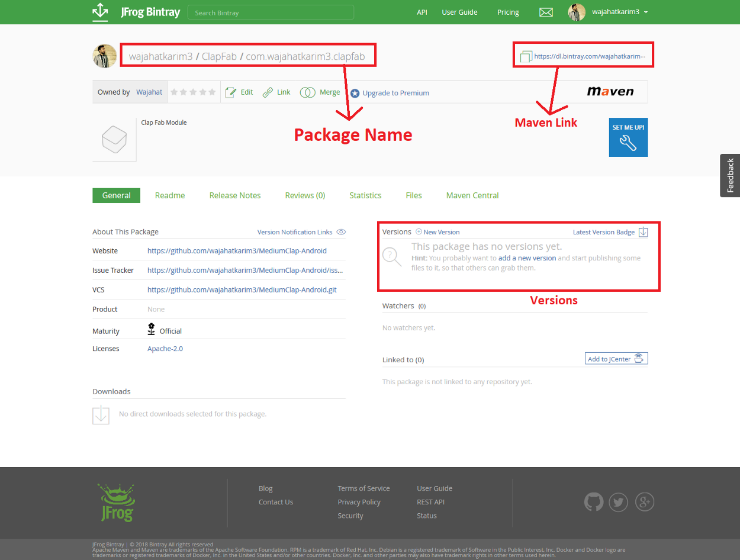Click the Twitter social icon
The width and height of the screenshot is (740, 560).
[x=619, y=502]
